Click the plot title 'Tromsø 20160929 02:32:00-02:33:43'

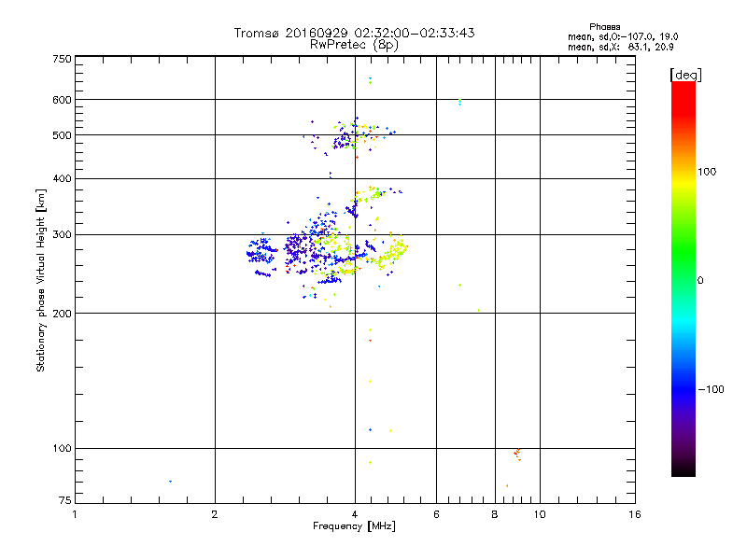tap(354, 33)
